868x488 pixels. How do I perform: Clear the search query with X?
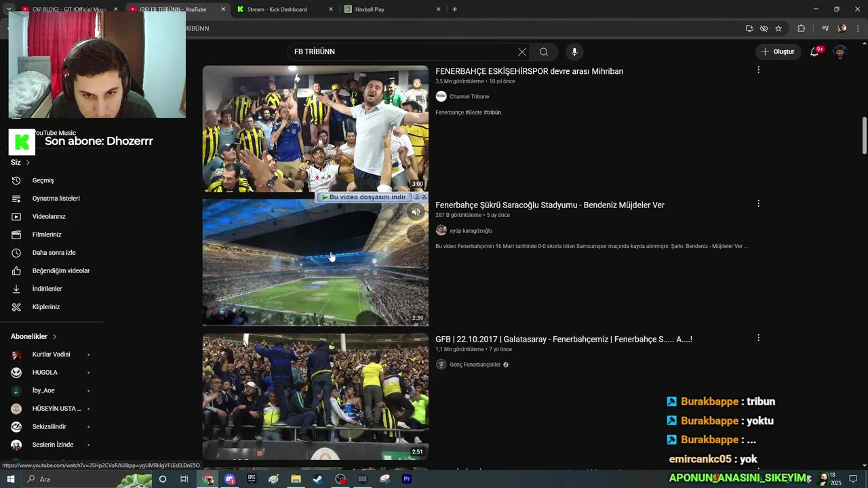click(x=522, y=52)
